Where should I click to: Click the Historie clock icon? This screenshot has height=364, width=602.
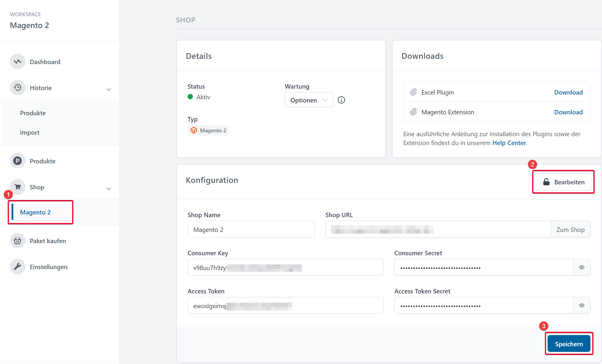[17, 88]
